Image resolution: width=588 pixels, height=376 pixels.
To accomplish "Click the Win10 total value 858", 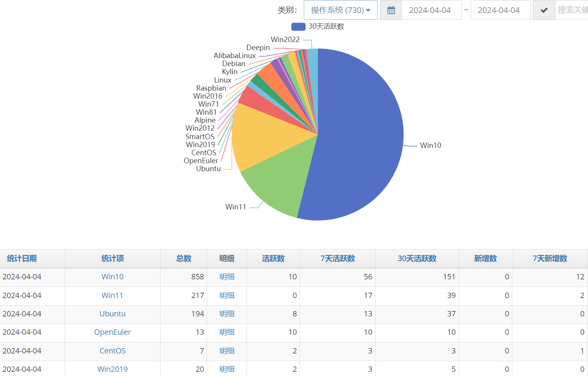I will [x=198, y=277].
